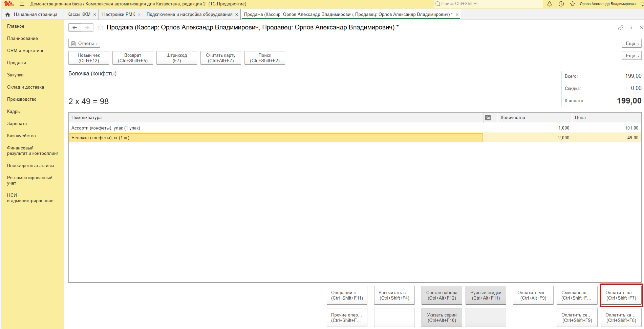This screenshot has height=329, width=644.
Task: Switch to the Настройки РМК tab
Action: [x=119, y=15]
